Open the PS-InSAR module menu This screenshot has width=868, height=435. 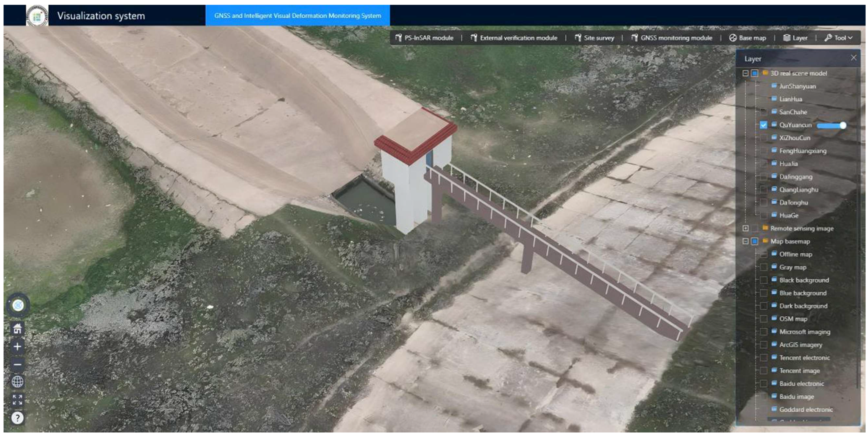coord(425,38)
